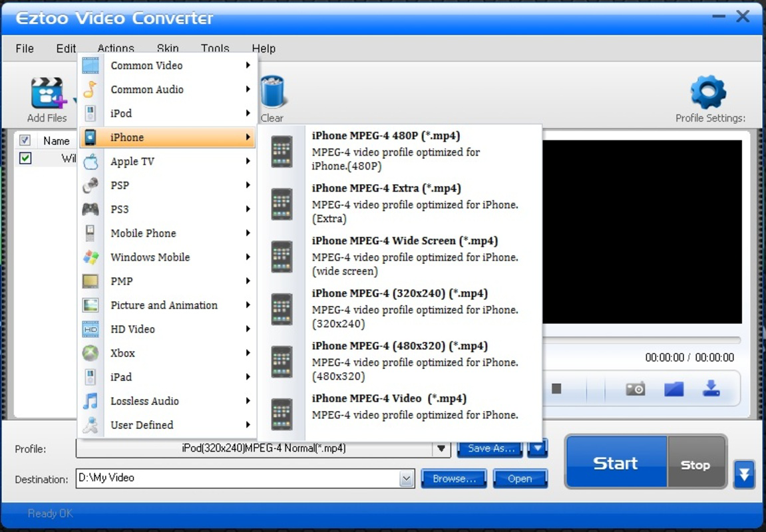Click the Start button
Image resolution: width=766 pixels, height=532 pixels.
pos(616,462)
